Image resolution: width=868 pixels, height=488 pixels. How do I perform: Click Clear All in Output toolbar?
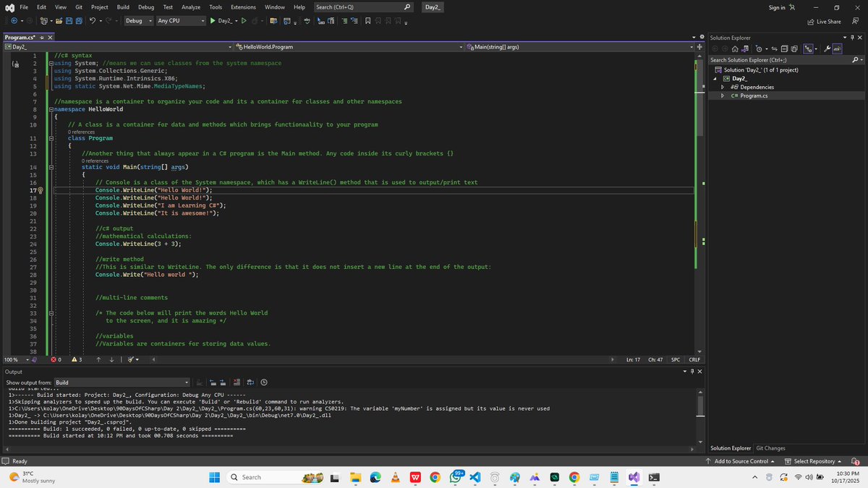click(237, 382)
